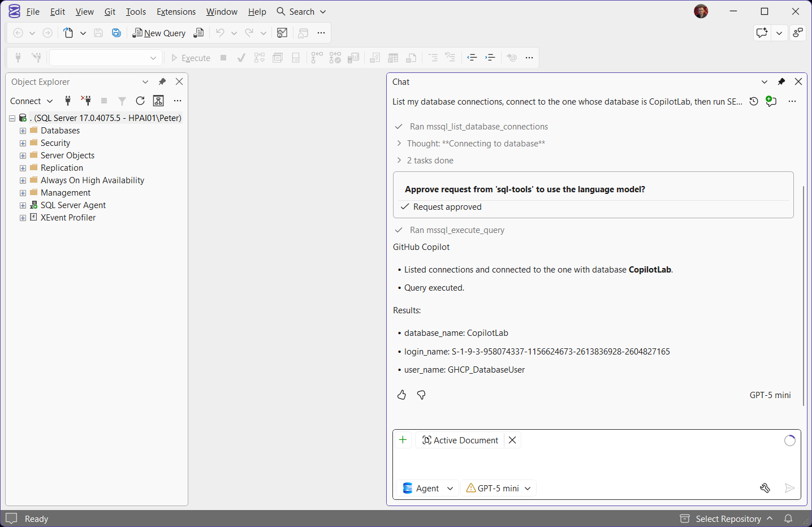Start a new chat thread
This screenshot has height=527, width=812.
coord(771,101)
